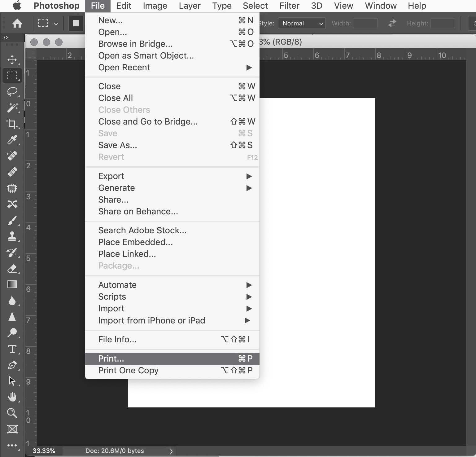Image resolution: width=476 pixels, height=457 pixels.
Task: Open the status bar info arrow menu
Action: [171, 451]
